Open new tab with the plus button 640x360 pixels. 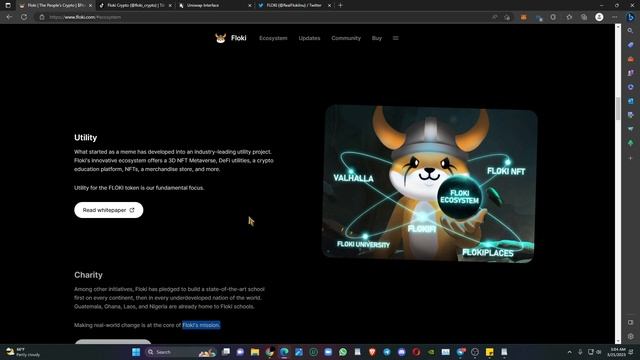[x=340, y=5]
